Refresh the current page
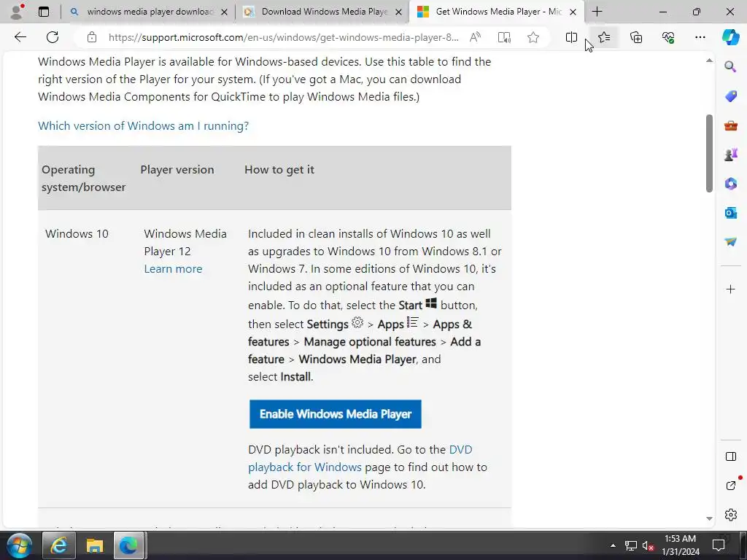 (53, 37)
